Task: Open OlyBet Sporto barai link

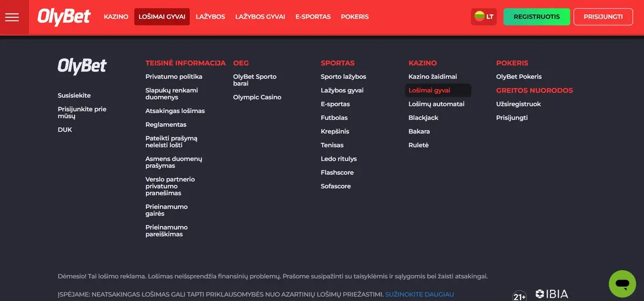Action: coord(255,80)
